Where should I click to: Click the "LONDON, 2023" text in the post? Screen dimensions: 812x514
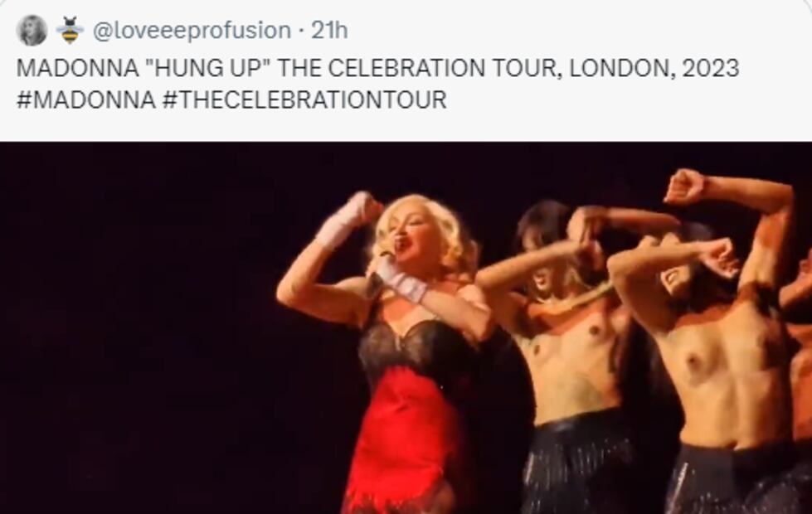pos(654,68)
